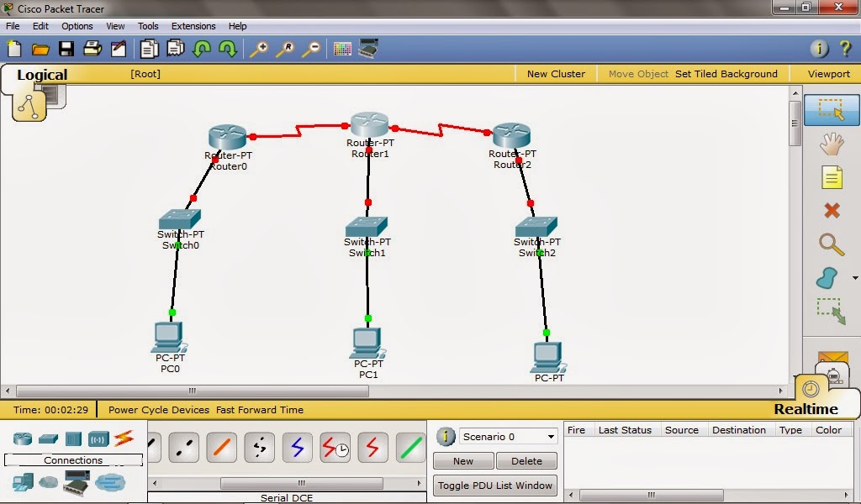Select the Delete tool in the sidebar
Screen dimensions: 861x504
coord(831,211)
